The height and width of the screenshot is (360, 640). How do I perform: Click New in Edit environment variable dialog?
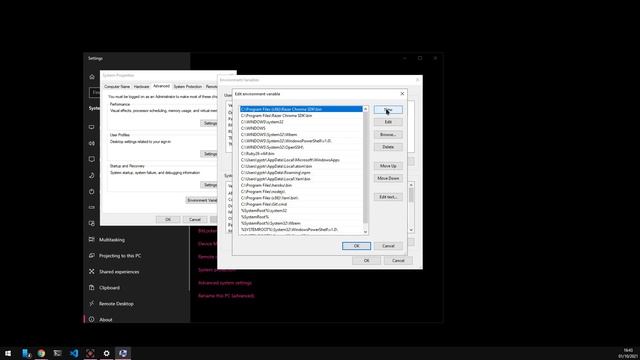388,109
